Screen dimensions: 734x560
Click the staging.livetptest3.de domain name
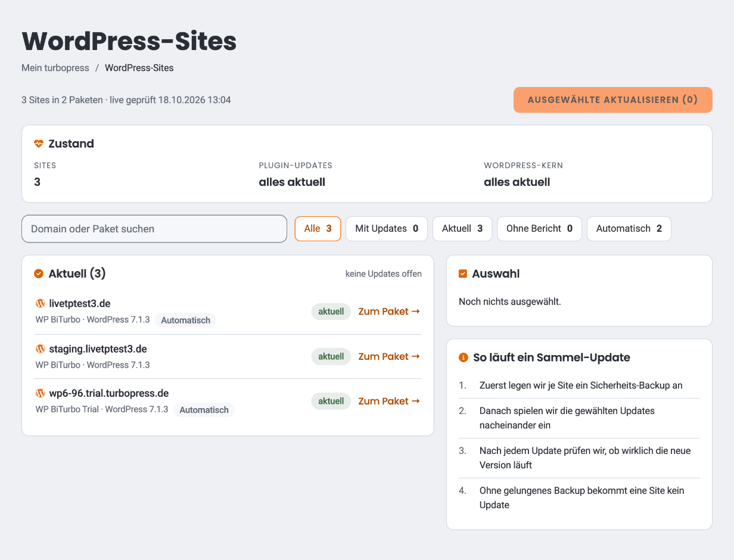tap(98, 349)
